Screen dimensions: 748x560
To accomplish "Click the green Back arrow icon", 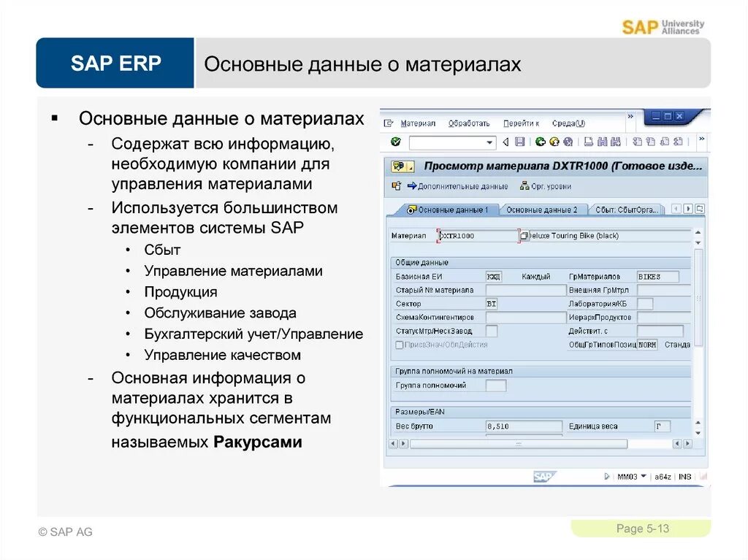I will (540, 142).
